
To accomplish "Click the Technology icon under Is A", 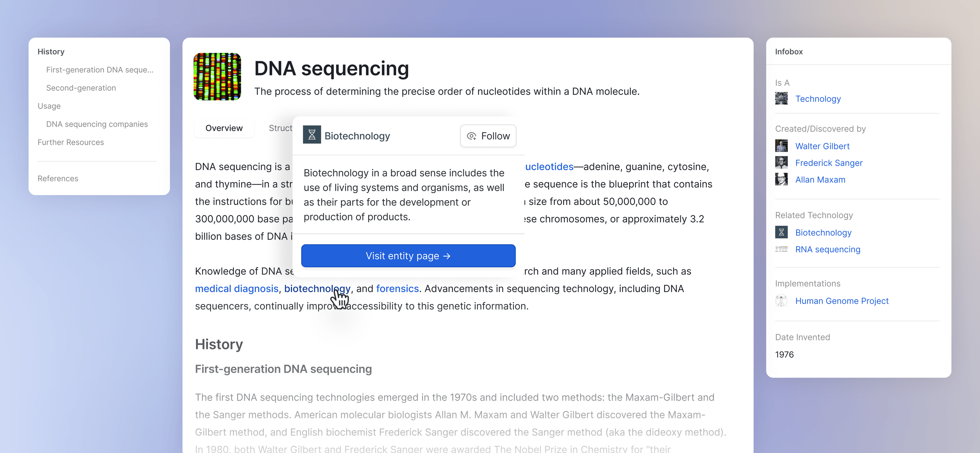I will [x=781, y=98].
